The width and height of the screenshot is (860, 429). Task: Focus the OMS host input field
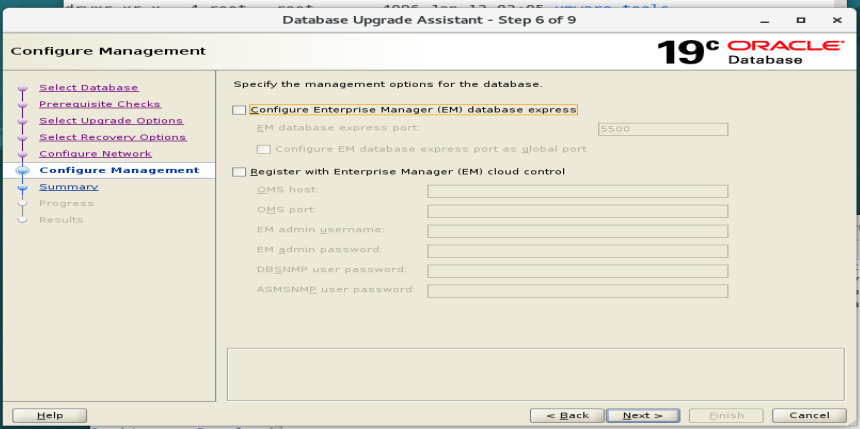pos(578,191)
